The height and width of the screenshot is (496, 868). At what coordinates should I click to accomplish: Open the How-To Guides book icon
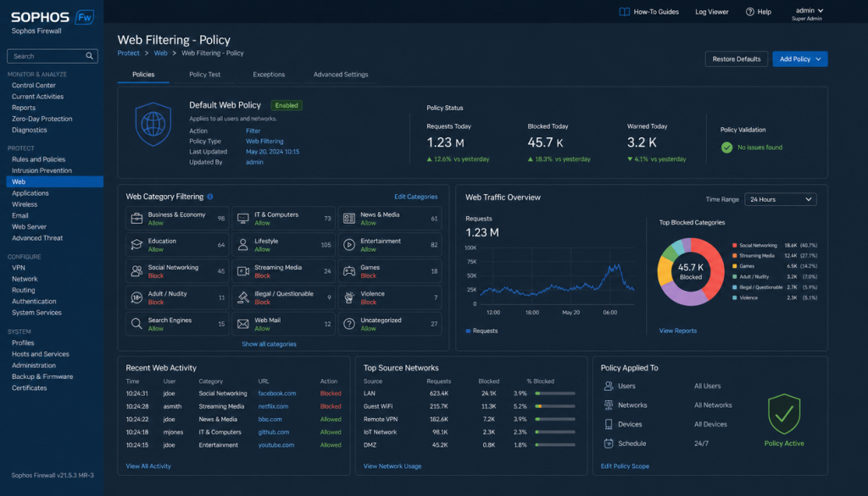[625, 12]
